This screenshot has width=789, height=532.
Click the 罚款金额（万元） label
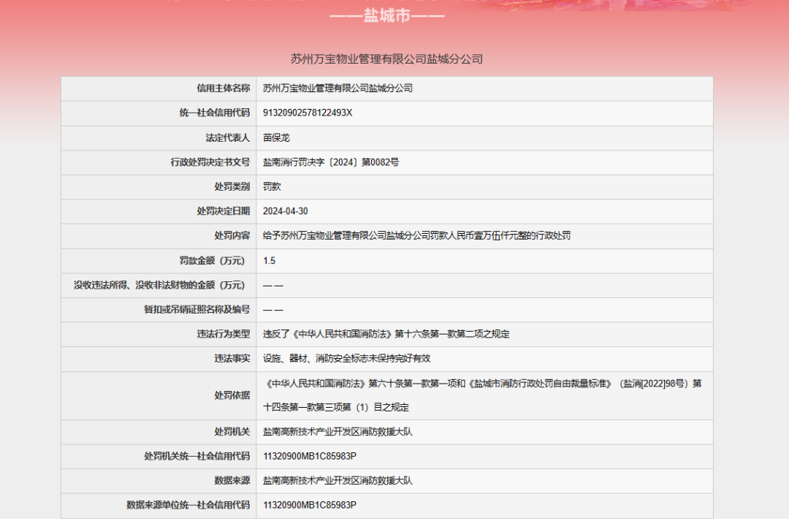pos(212,261)
